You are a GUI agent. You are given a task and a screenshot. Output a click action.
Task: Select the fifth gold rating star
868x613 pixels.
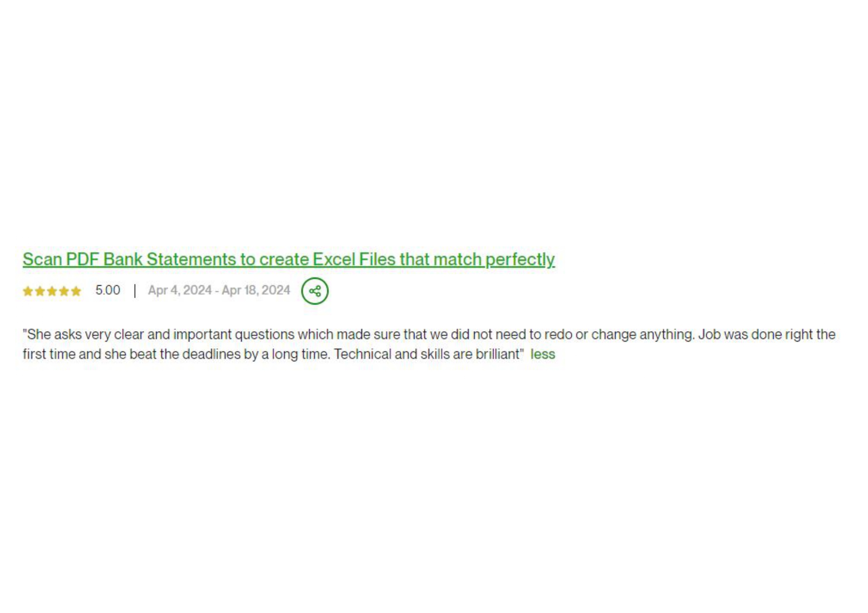pos(76,291)
